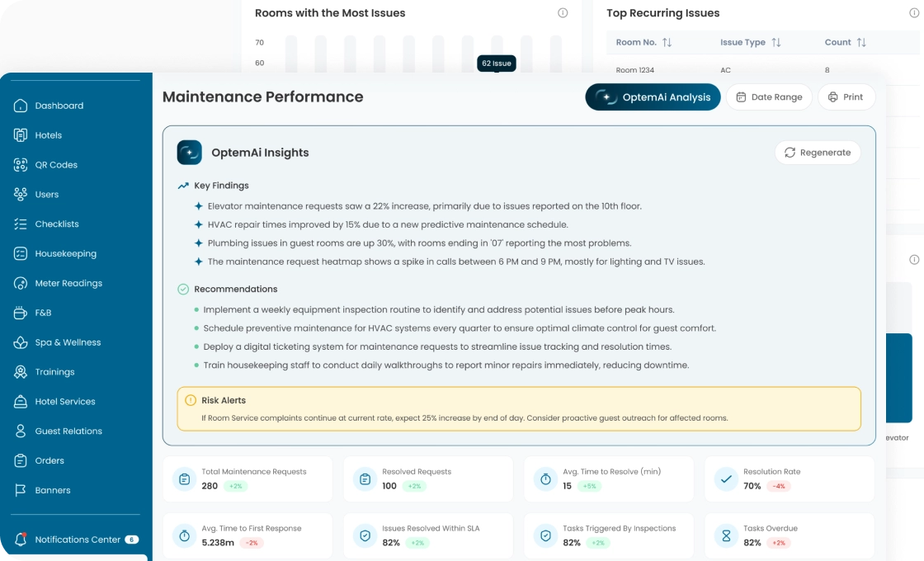
Task: Select Meter Readings in the sidebar
Action: click(x=68, y=283)
